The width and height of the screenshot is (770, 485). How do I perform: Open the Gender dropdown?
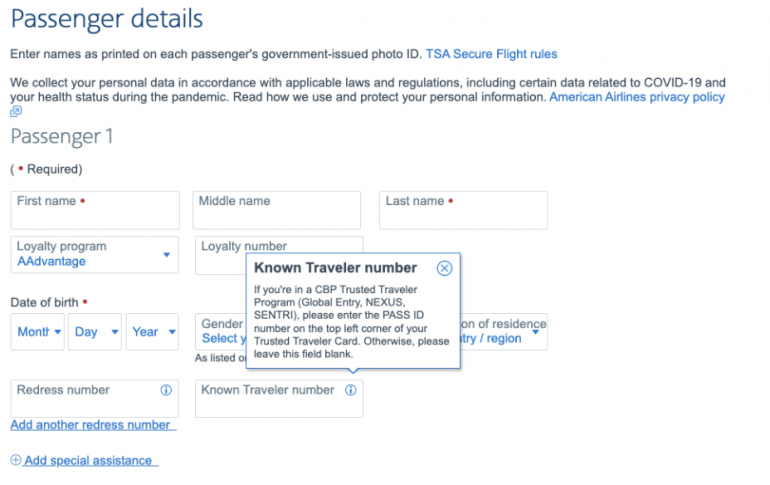[222, 332]
